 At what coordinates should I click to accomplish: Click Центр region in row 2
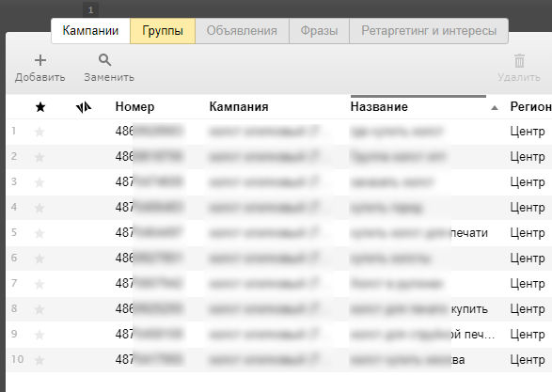[528, 157]
